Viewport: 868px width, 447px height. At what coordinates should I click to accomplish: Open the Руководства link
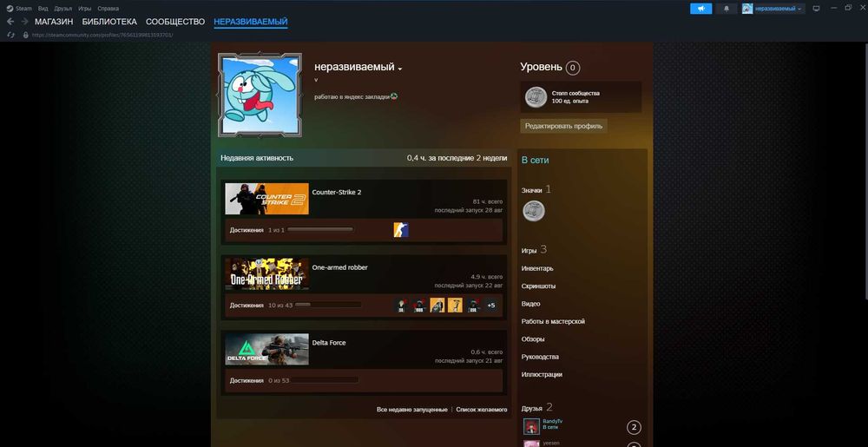pyautogui.click(x=540, y=357)
